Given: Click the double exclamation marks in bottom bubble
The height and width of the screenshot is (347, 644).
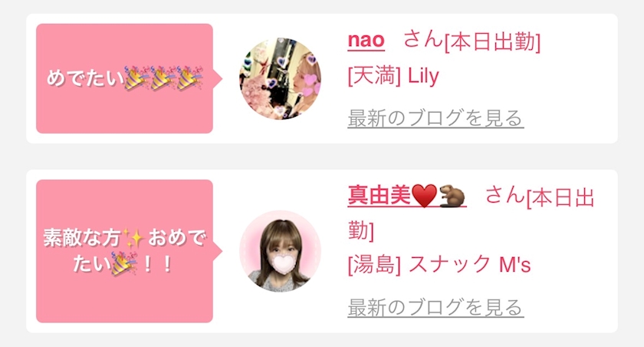Looking at the screenshot, I should tap(158, 264).
